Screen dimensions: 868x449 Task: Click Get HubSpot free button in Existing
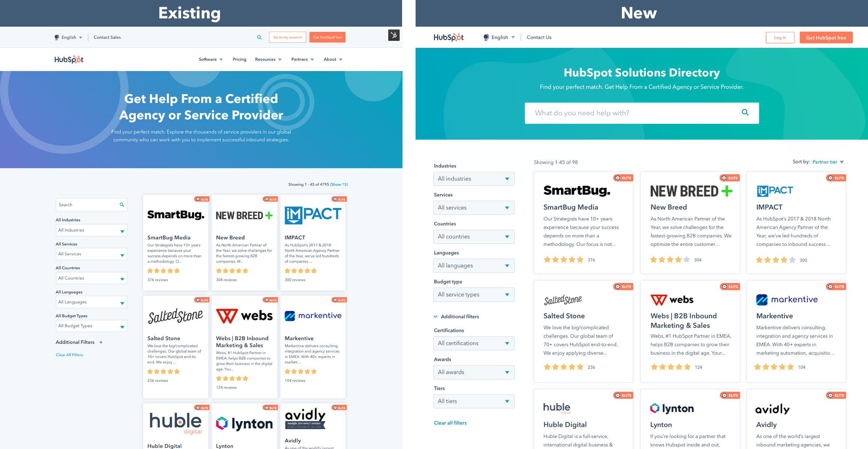pyautogui.click(x=327, y=37)
